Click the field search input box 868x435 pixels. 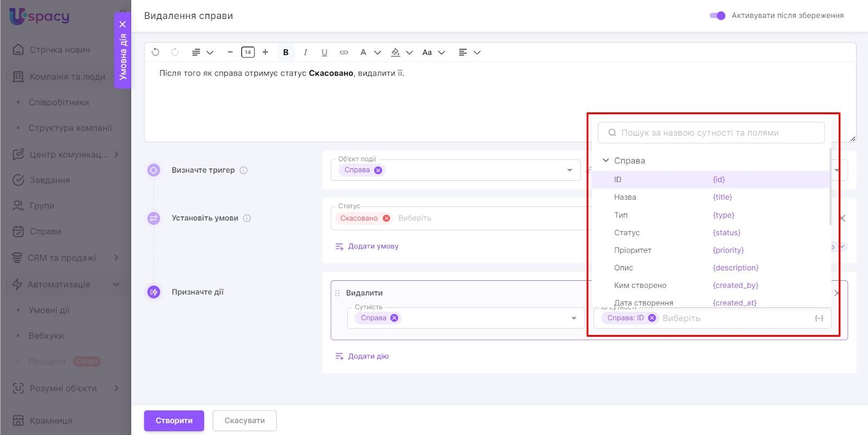tap(711, 133)
